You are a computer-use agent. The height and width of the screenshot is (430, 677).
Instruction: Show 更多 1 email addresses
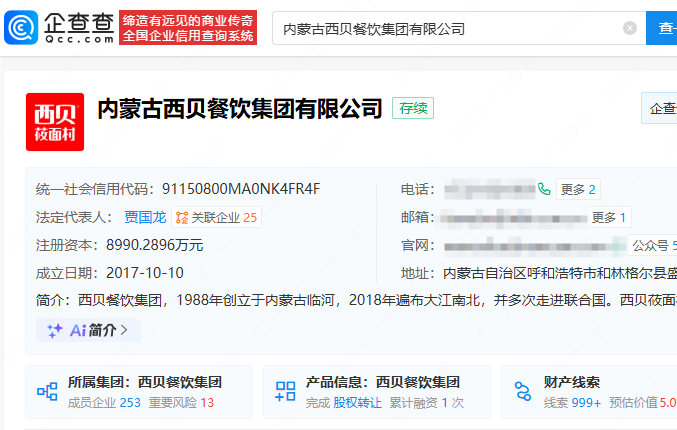(609, 217)
